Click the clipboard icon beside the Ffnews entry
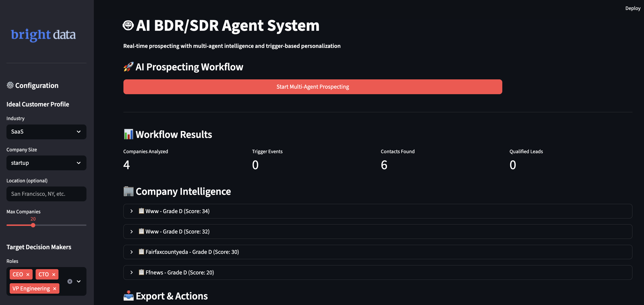The width and height of the screenshot is (644, 305). 141,272
